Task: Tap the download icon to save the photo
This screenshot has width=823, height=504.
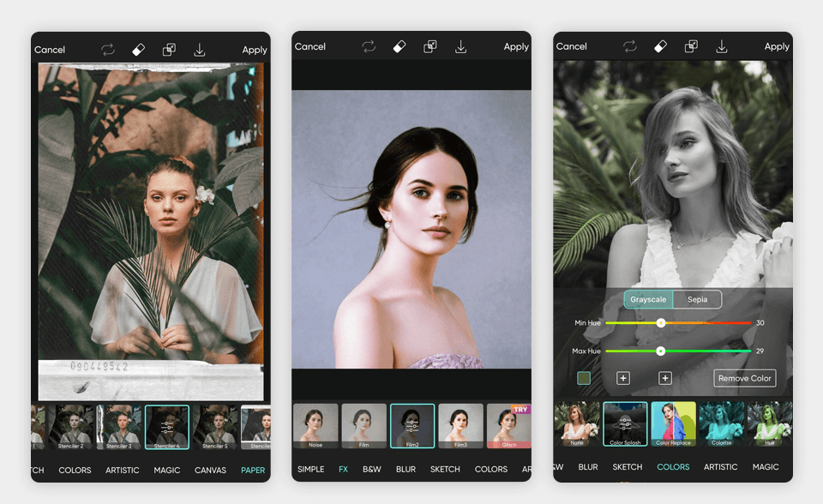Action: point(200,49)
